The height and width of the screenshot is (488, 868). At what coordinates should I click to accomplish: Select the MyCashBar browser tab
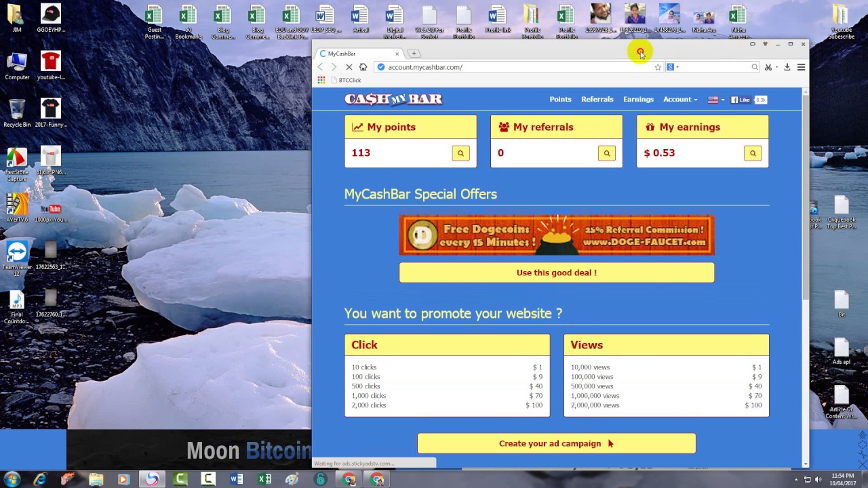pyautogui.click(x=359, y=54)
